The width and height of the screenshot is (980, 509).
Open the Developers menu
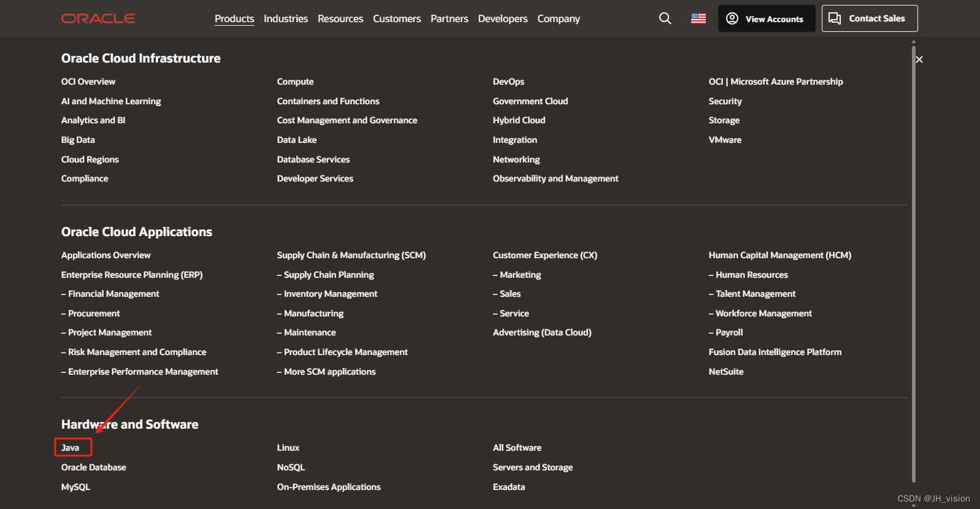503,19
